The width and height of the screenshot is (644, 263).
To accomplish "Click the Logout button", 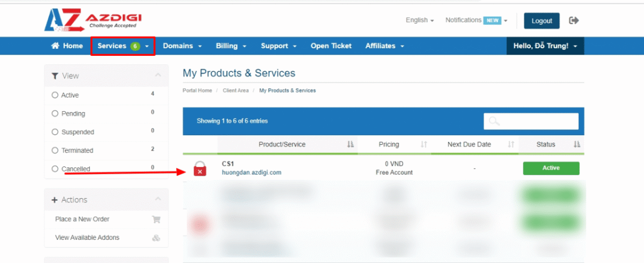I will coord(541,21).
